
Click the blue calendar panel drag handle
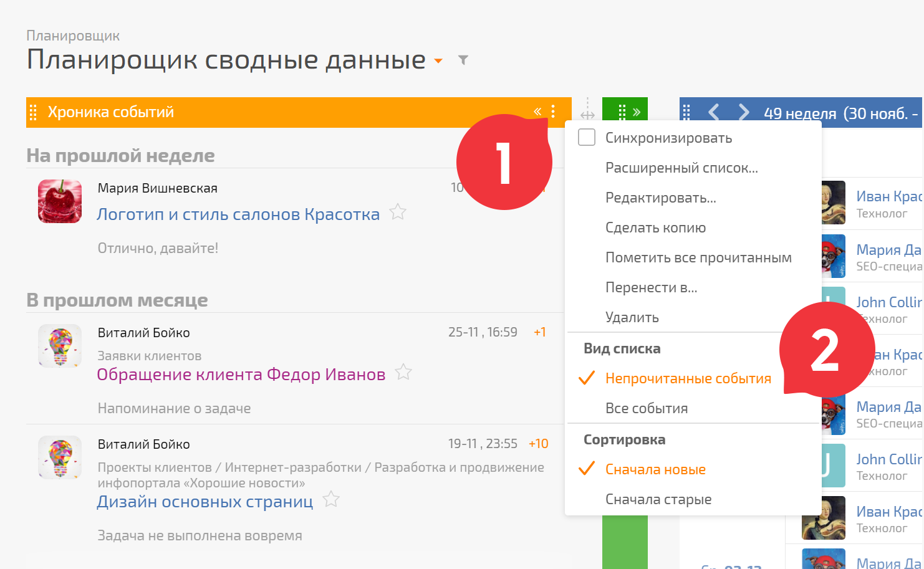(x=687, y=112)
